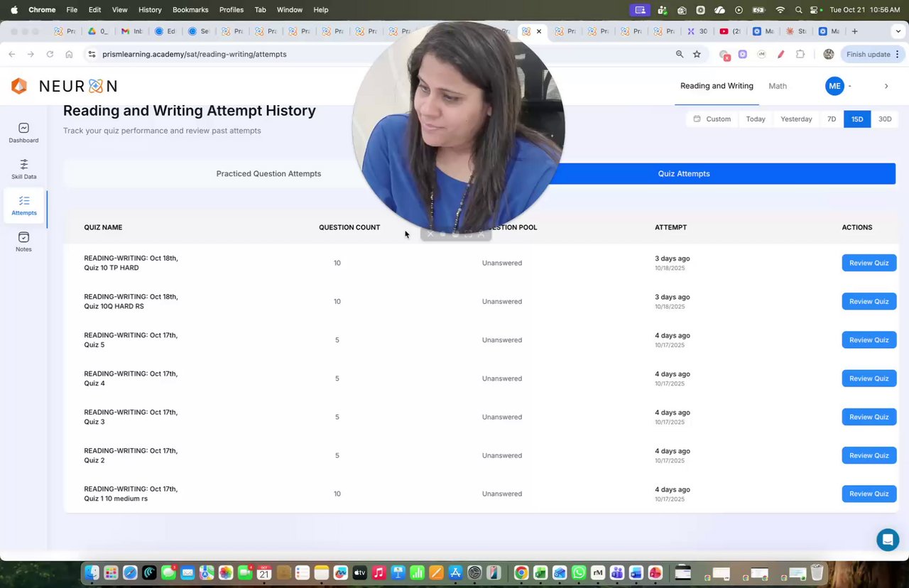The image size is (909, 588).
Task: Close the active browser tab
Action: (539, 31)
